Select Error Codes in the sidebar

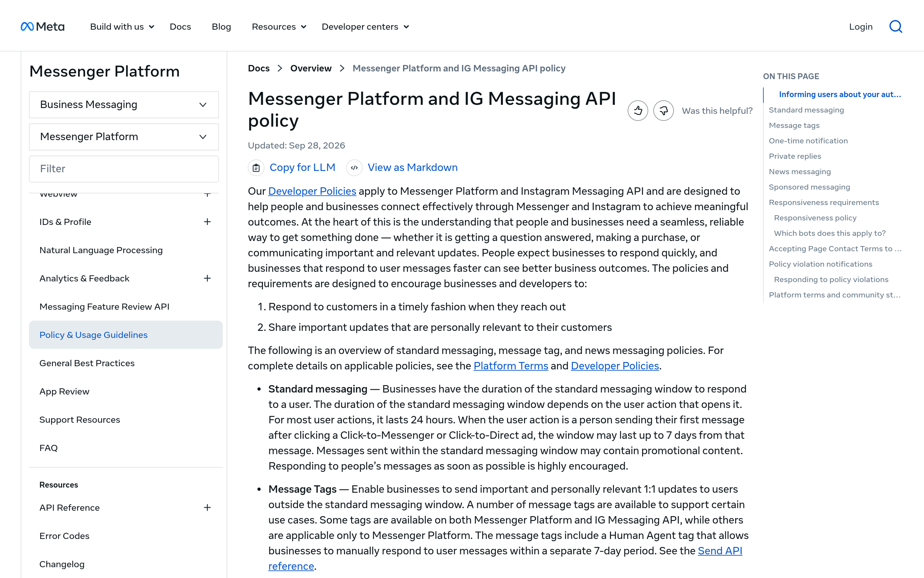(x=64, y=536)
